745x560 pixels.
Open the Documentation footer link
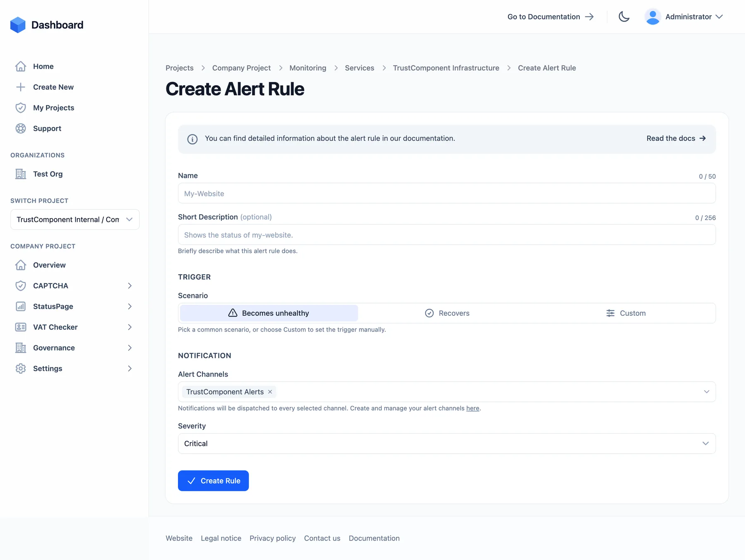point(374,538)
